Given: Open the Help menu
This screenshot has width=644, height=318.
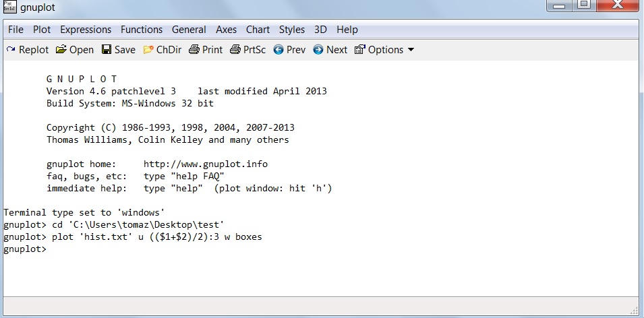Looking at the screenshot, I should (x=347, y=30).
